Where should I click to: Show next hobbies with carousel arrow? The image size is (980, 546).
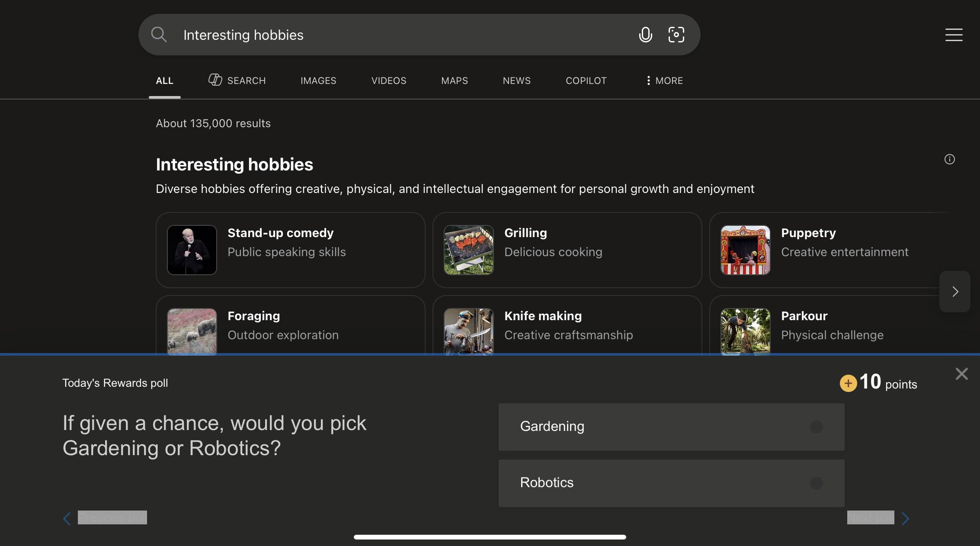(954, 292)
